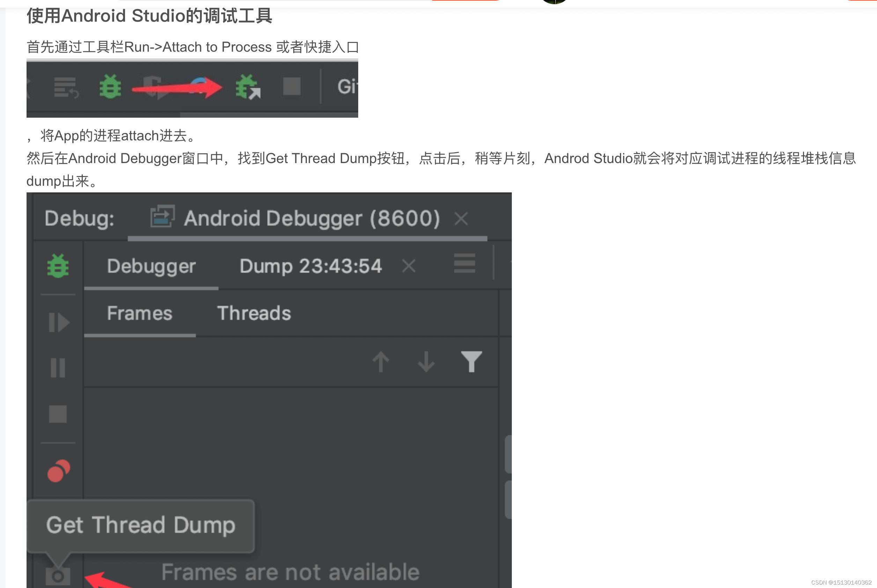Click the Stop process icon in debug sidebar

point(57,414)
